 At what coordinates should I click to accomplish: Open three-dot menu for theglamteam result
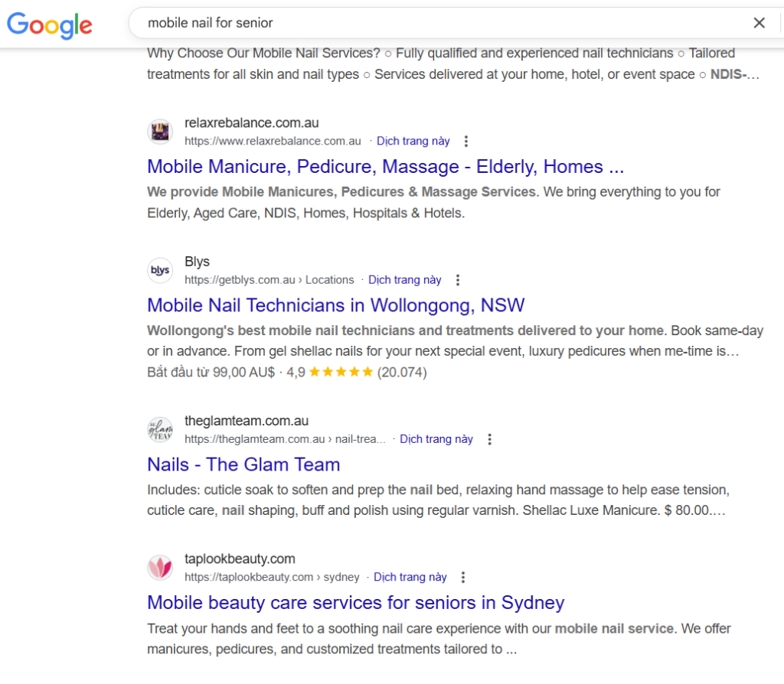click(x=490, y=439)
